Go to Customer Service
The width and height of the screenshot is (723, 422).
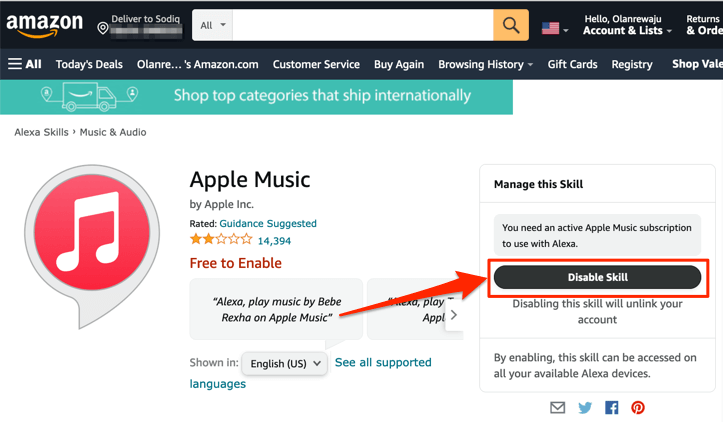[316, 64]
